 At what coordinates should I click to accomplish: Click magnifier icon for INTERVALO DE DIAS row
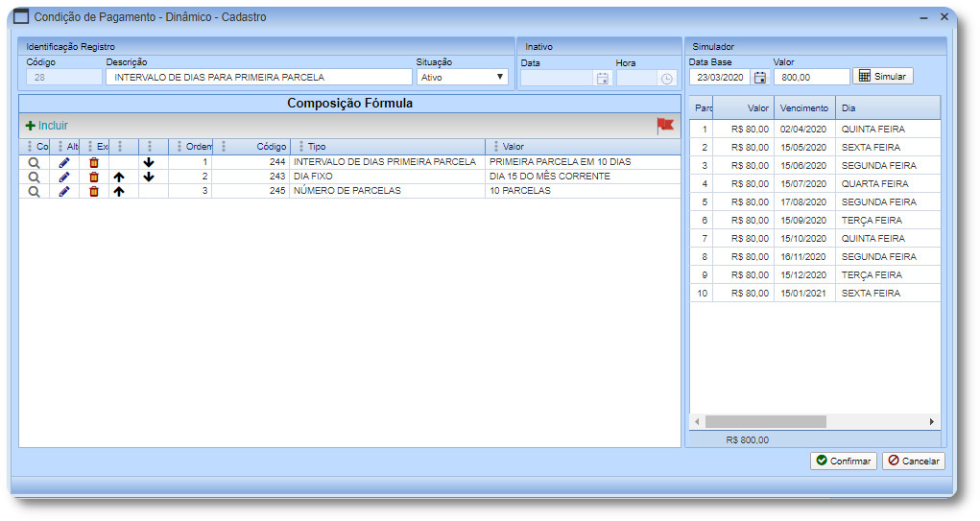(34, 162)
